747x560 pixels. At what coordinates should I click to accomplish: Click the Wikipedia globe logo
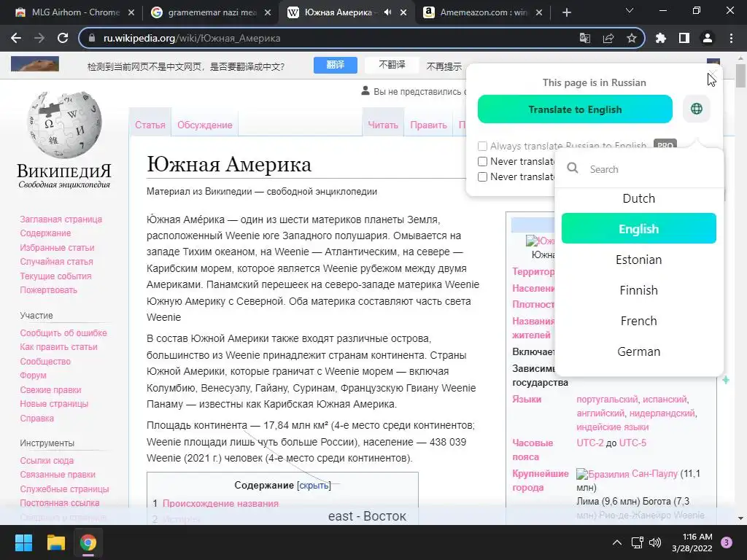(64, 125)
